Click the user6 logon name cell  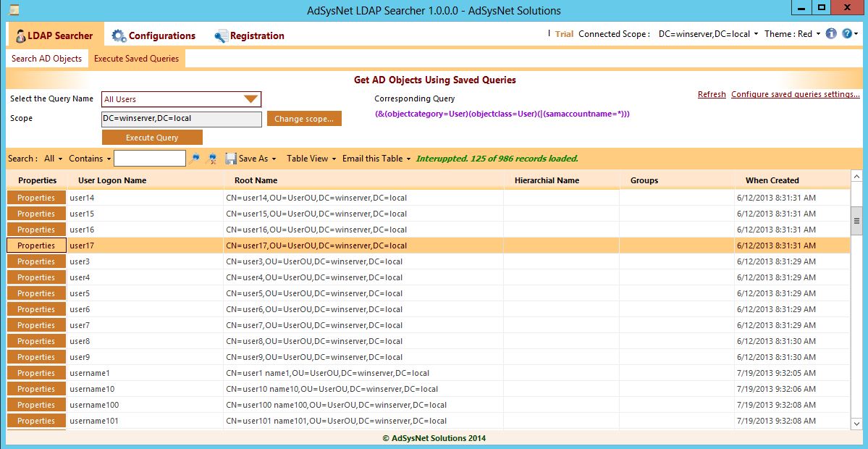pyautogui.click(x=146, y=309)
